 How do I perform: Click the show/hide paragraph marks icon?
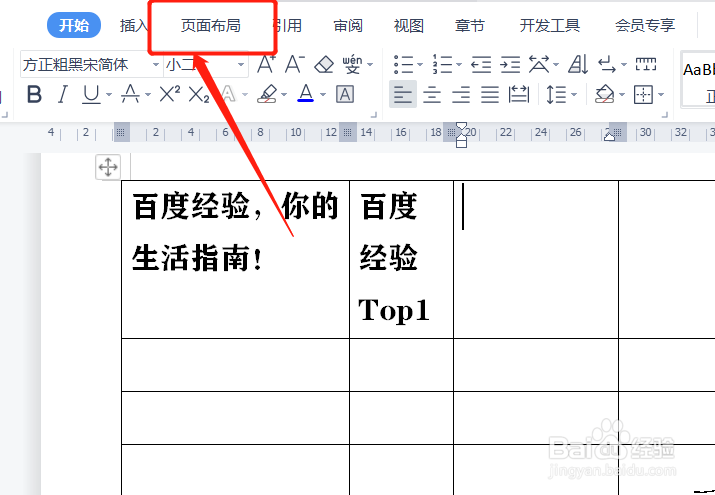point(607,64)
